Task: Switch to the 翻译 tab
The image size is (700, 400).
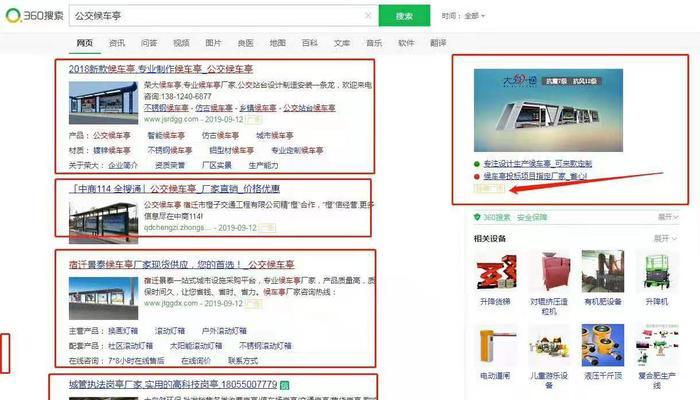Action: [438, 43]
